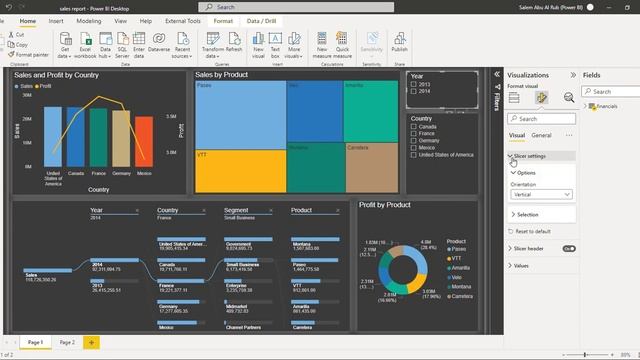Screen dimensions: 640x360
Task: Open the Data hub
Action: [105, 45]
